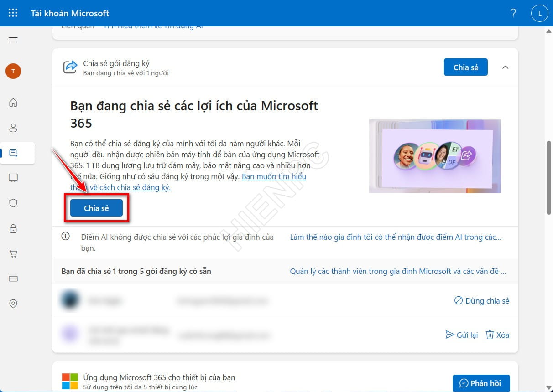
Task: Open the Payment options card icon
Action: (x=13, y=279)
